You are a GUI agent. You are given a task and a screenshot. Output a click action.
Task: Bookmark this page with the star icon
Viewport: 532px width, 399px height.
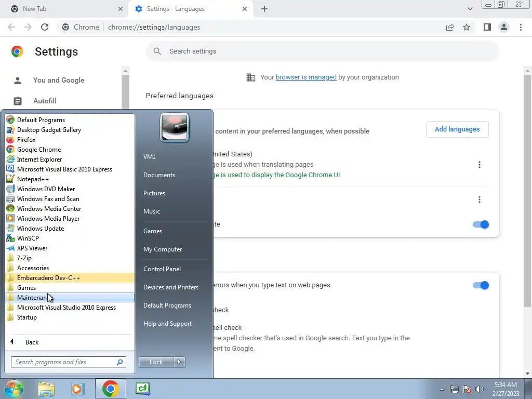point(467,27)
